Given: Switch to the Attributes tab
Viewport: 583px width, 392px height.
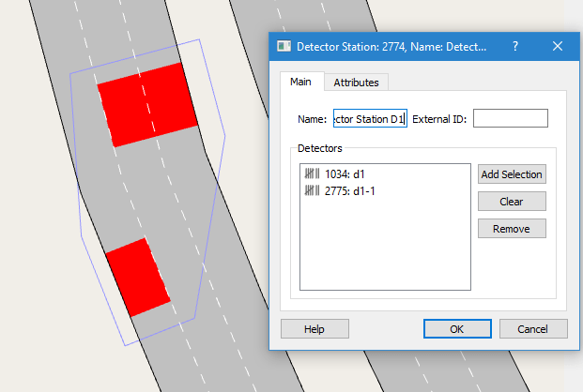Looking at the screenshot, I should pyautogui.click(x=356, y=83).
